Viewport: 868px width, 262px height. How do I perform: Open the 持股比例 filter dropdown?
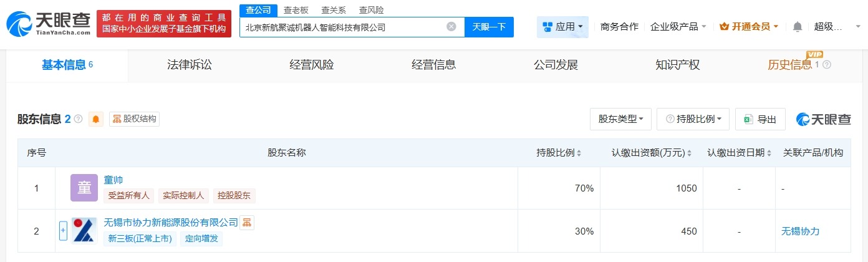pyautogui.click(x=693, y=119)
